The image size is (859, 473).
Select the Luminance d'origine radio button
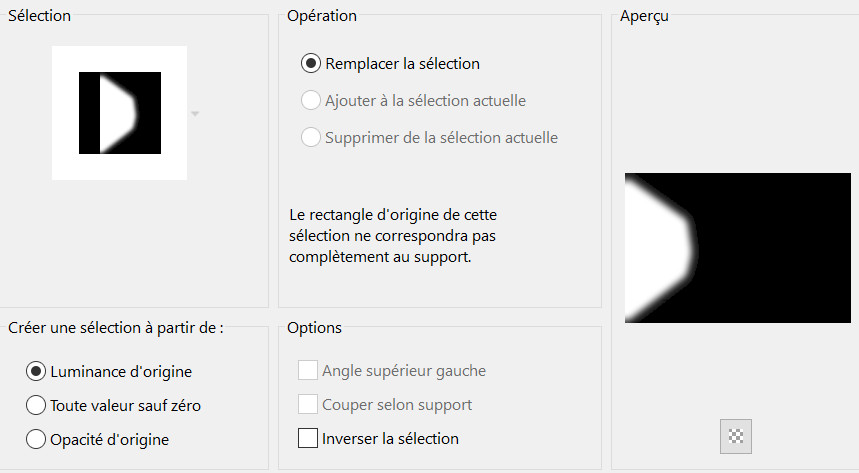(36, 372)
